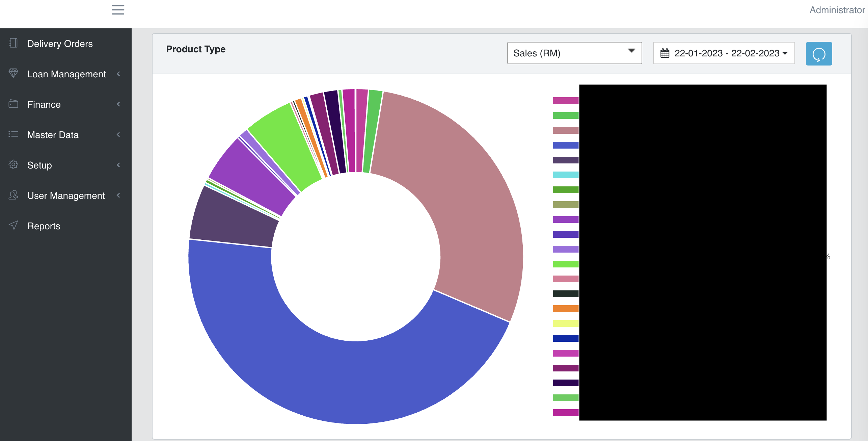Click the Finance wallet icon
Viewport: 868px width, 441px height.
click(13, 104)
